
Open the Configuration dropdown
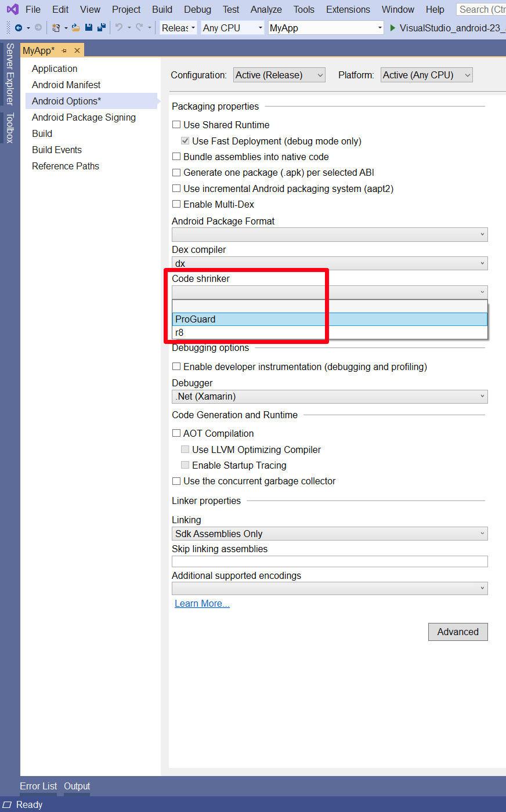click(279, 75)
